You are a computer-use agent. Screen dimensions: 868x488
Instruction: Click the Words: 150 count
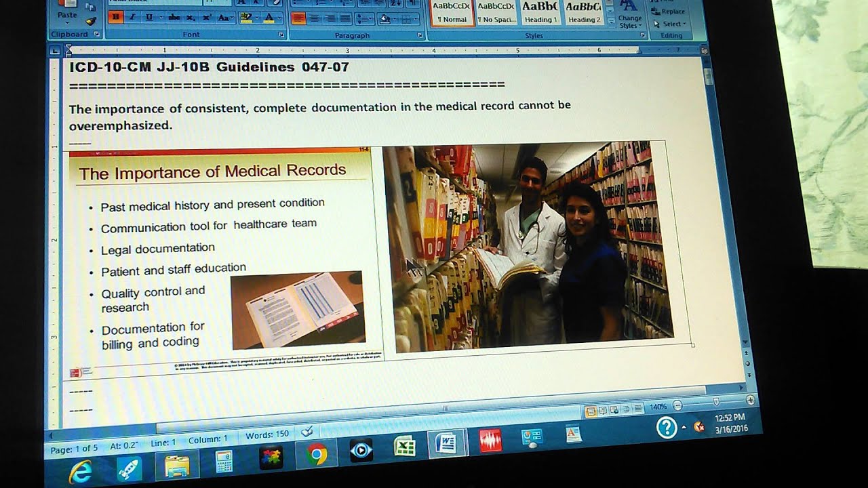[267, 435]
